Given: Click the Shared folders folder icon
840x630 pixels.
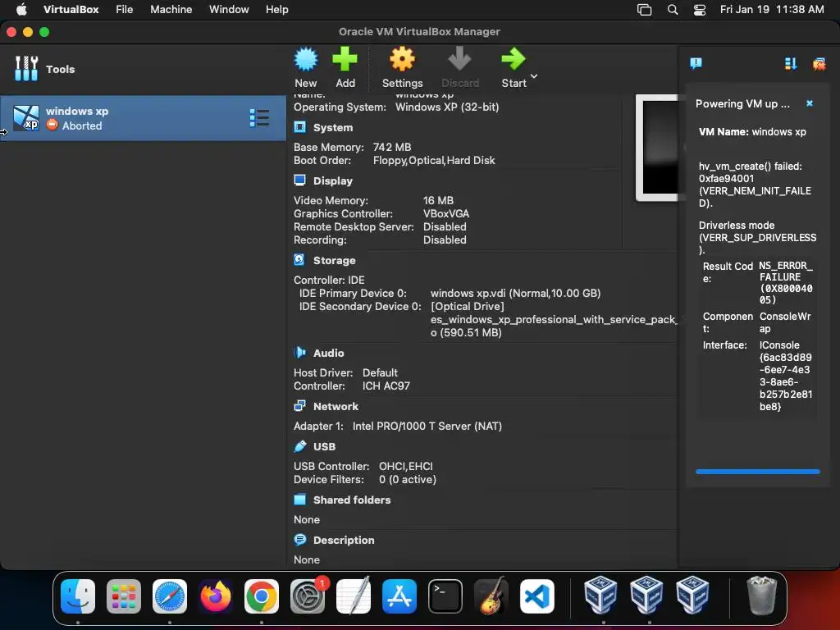Looking at the screenshot, I should pos(300,500).
